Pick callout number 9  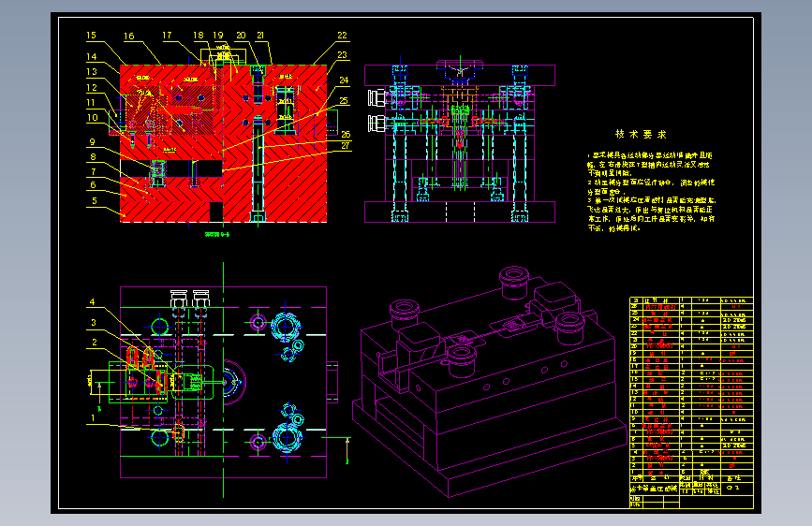pyautogui.click(x=92, y=142)
